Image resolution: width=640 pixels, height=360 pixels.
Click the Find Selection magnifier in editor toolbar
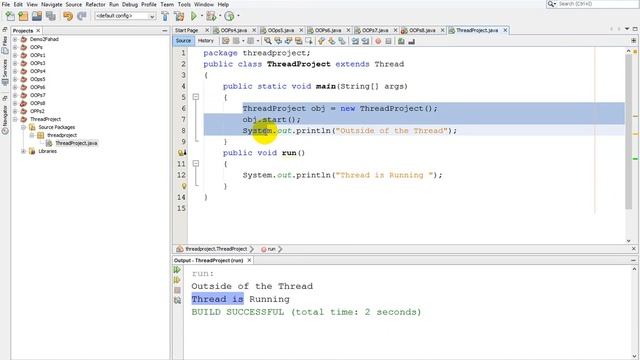[x=267, y=41]
